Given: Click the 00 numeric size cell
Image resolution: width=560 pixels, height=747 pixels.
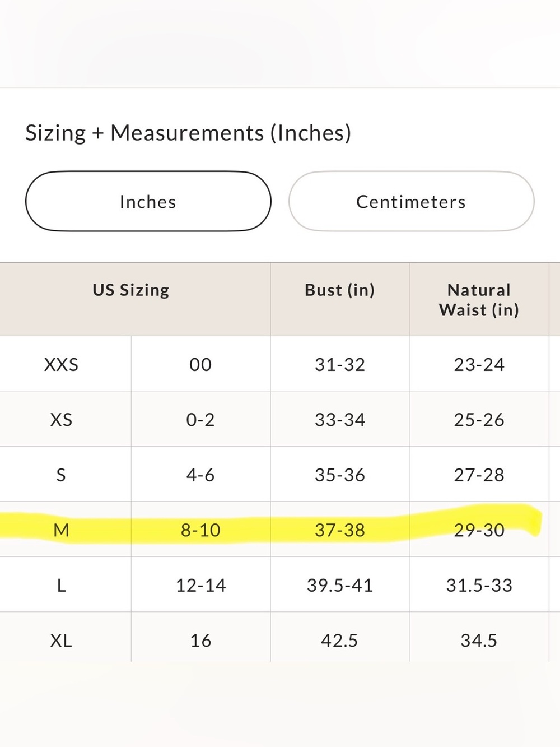Looking at the screenshot, I should pos(200,365).
